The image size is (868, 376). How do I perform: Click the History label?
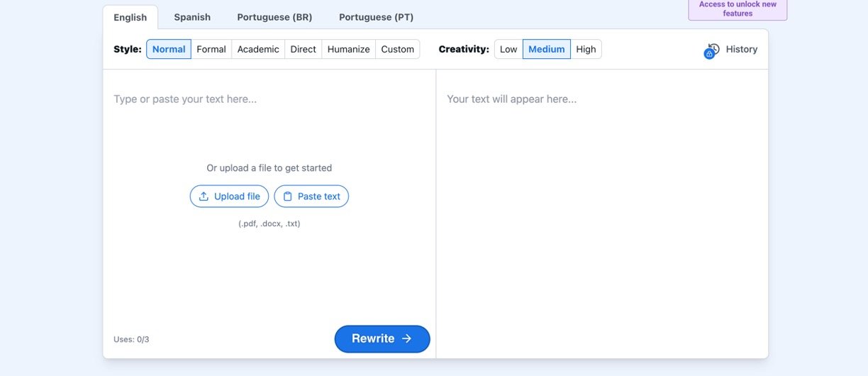[x=742, y=49]
